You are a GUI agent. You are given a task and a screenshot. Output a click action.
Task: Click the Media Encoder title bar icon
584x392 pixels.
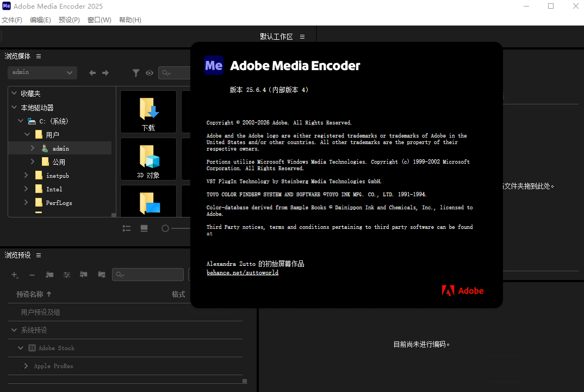pyautogui.click(x=7, y=6)
